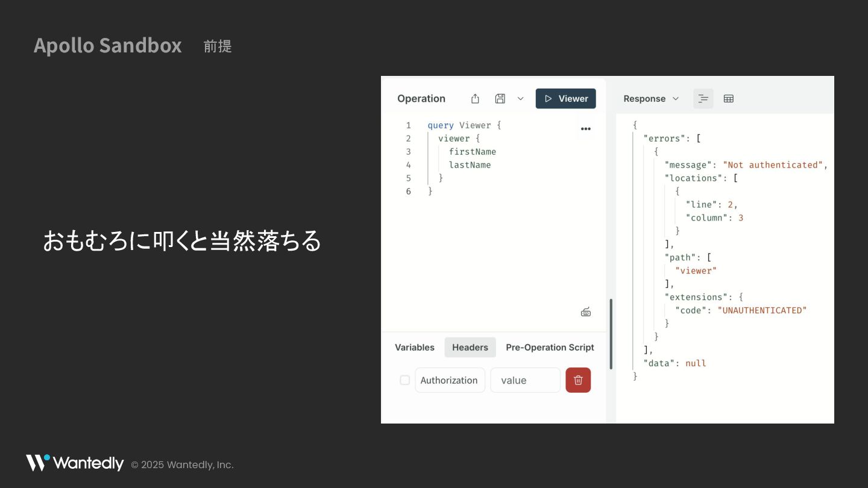The height and width of the screenshot is (488, 868).
Task: Open the operation three-dots menu
Action: (x=585, y=128)
